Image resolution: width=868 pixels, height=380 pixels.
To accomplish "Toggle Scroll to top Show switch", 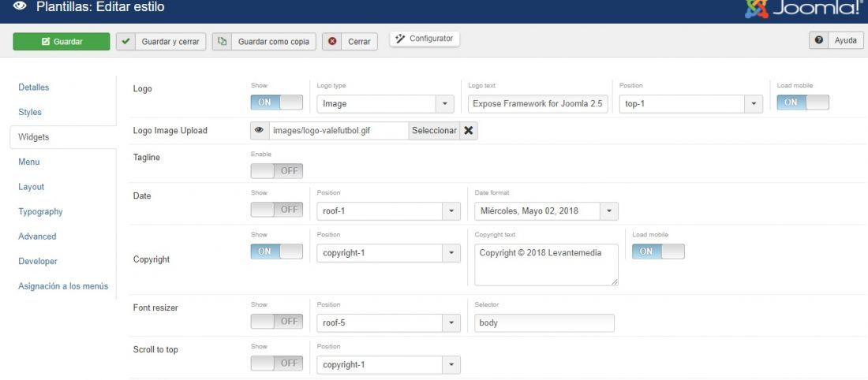I will point(277,363).
